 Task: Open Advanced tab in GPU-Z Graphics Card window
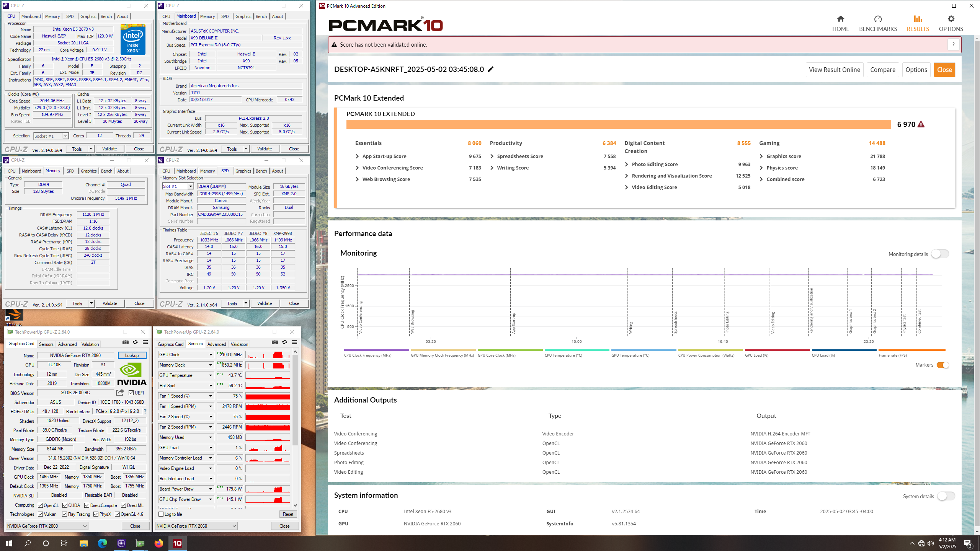pyautogui.click(x=67, y=344)
